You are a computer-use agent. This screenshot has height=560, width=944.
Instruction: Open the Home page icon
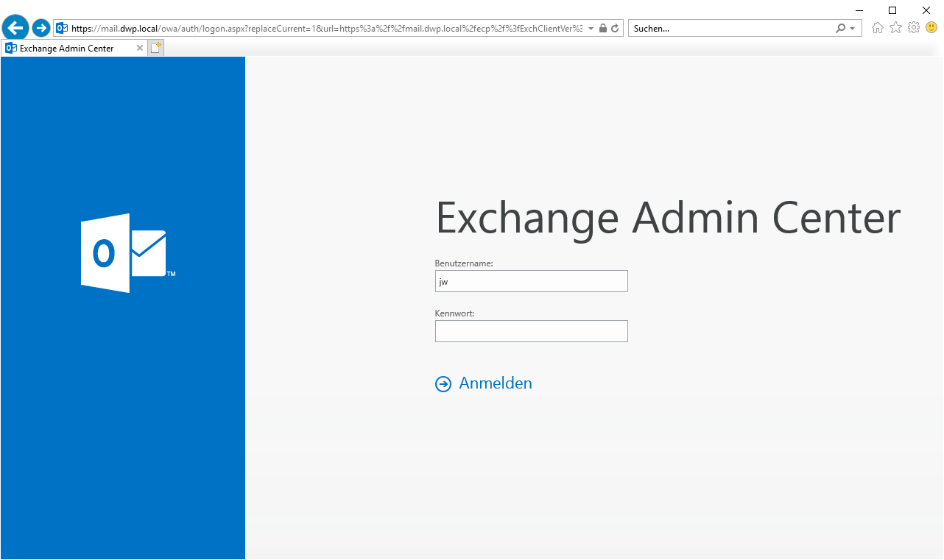(x=877, y=28)
